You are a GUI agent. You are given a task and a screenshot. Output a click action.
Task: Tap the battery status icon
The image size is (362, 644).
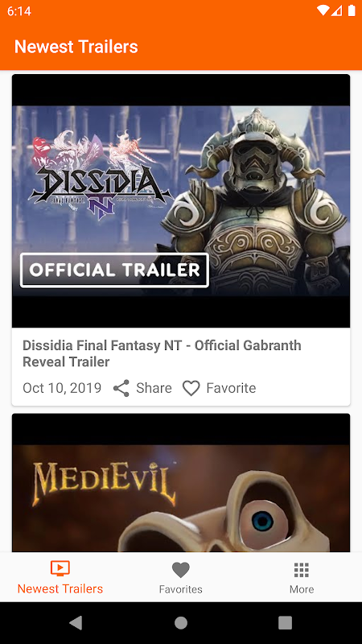[352, 10]
